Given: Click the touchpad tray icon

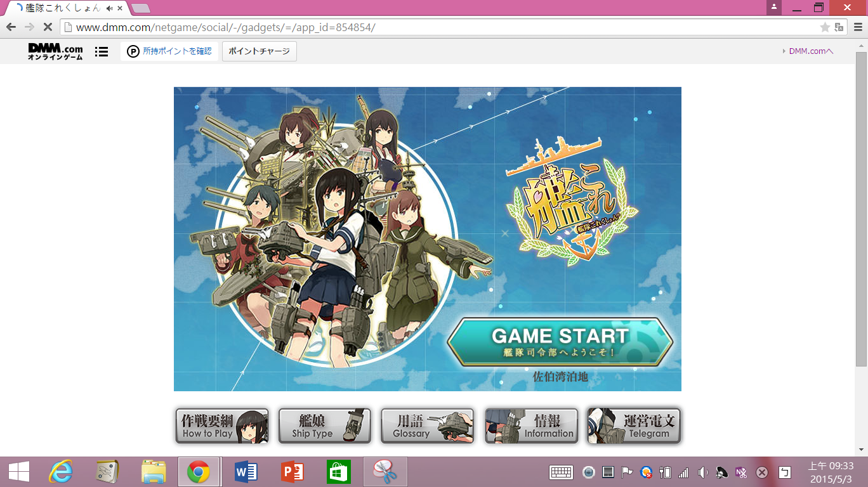Looking at the screenshot, I should point(607,472).
